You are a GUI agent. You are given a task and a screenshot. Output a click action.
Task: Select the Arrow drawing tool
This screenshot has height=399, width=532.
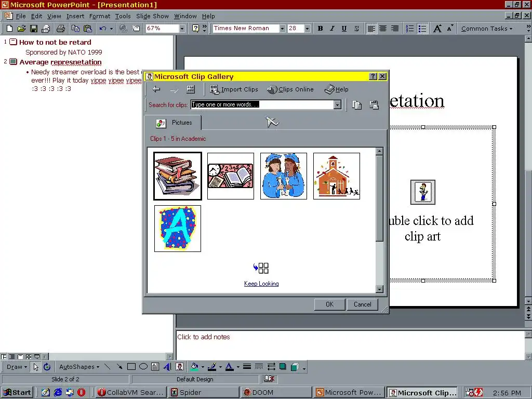point(119,367)
